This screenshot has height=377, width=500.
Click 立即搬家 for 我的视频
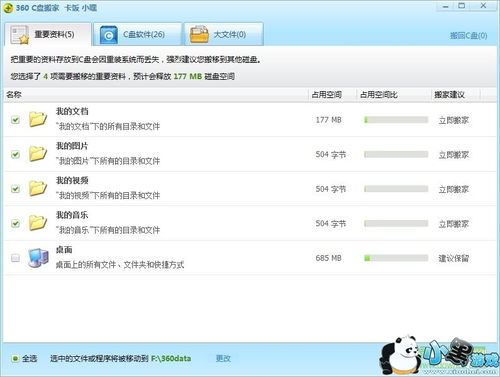(x=454, y=189)
